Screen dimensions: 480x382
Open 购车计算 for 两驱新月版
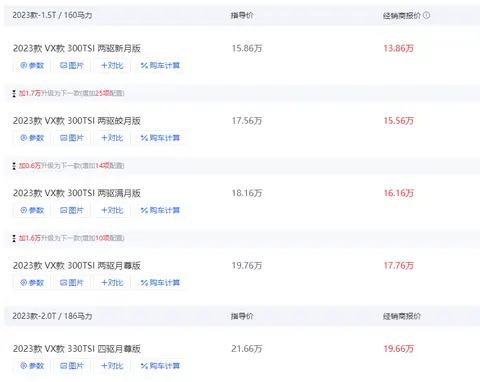click(x=160, y=65)
